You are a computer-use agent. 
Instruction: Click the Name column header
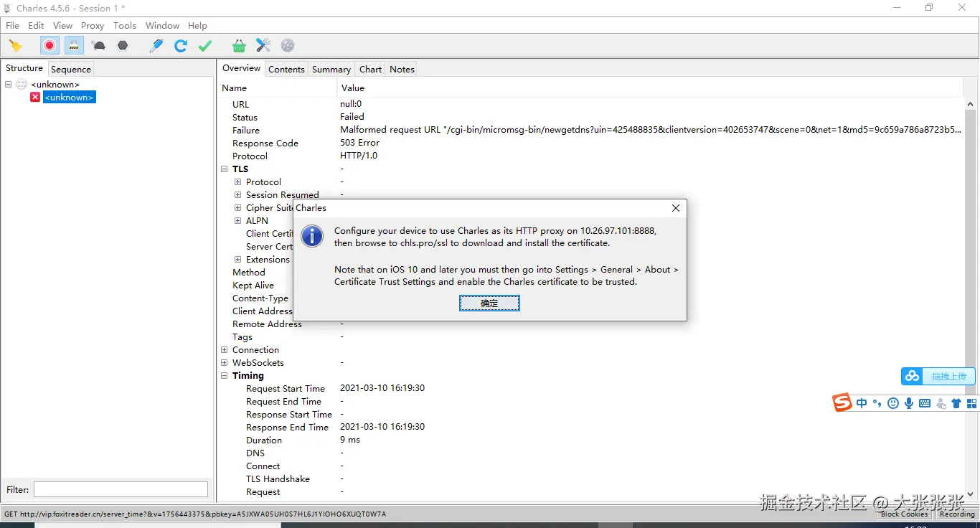[x=277, y=88]
